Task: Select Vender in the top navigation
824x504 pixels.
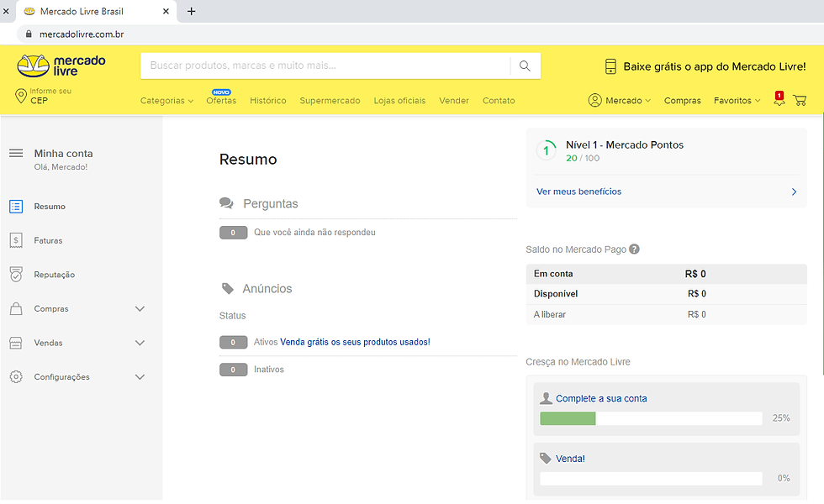Action: pyautogui.click(x=454, y=100)
